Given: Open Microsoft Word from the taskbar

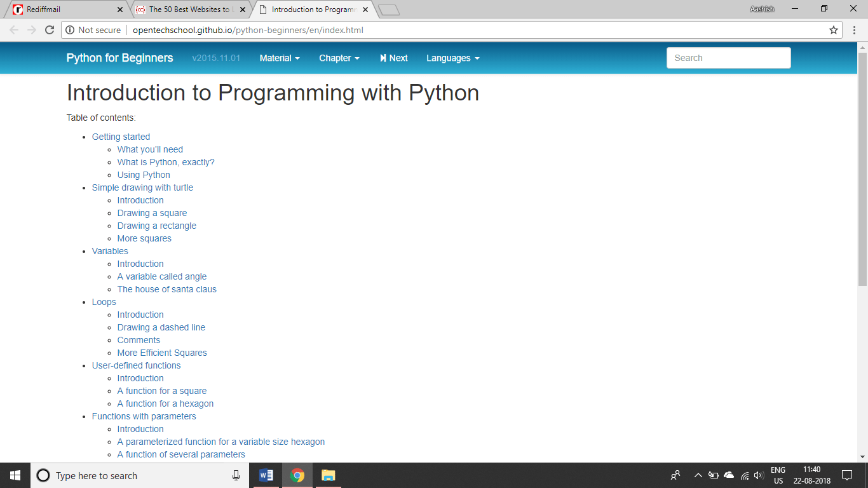Looking at the screenshot, I should pyautogui.click(x=266, y=475).
